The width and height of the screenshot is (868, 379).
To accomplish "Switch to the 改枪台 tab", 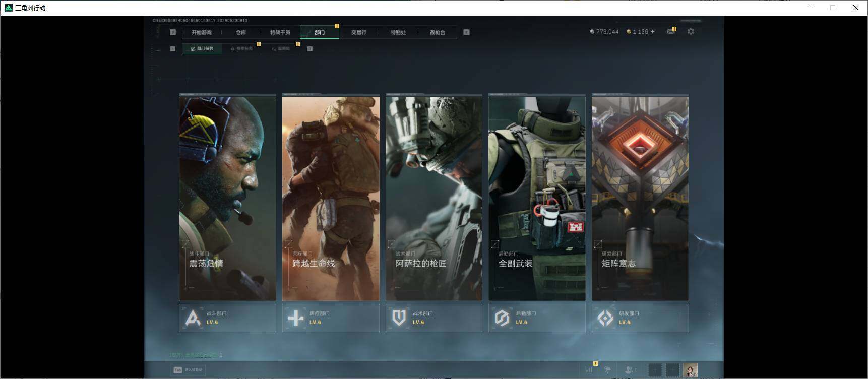I will pyautogui.click(x=438, y=32).
